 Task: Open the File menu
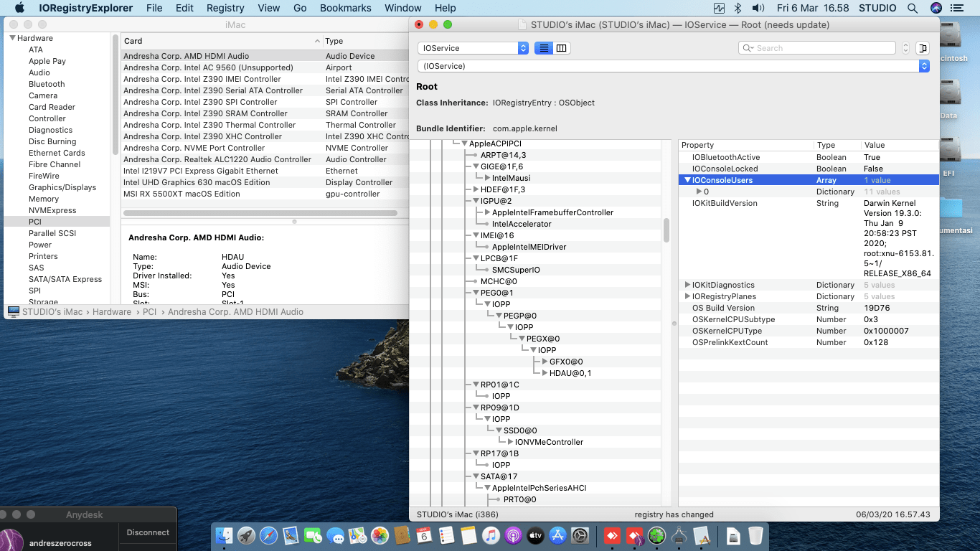(154, 8)
